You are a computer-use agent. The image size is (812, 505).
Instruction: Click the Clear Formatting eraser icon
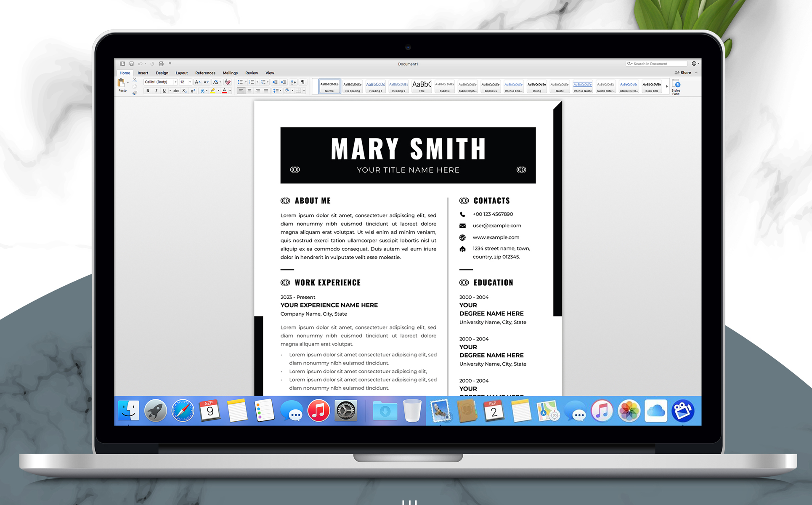point(228,82)
